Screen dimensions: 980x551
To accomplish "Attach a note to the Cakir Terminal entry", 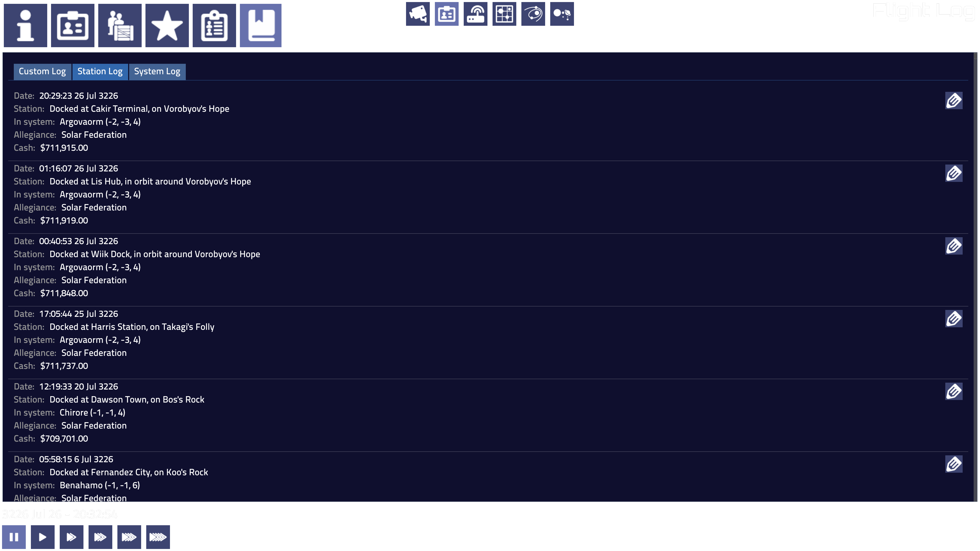I will pyautogui.click(x=954, y=101).
